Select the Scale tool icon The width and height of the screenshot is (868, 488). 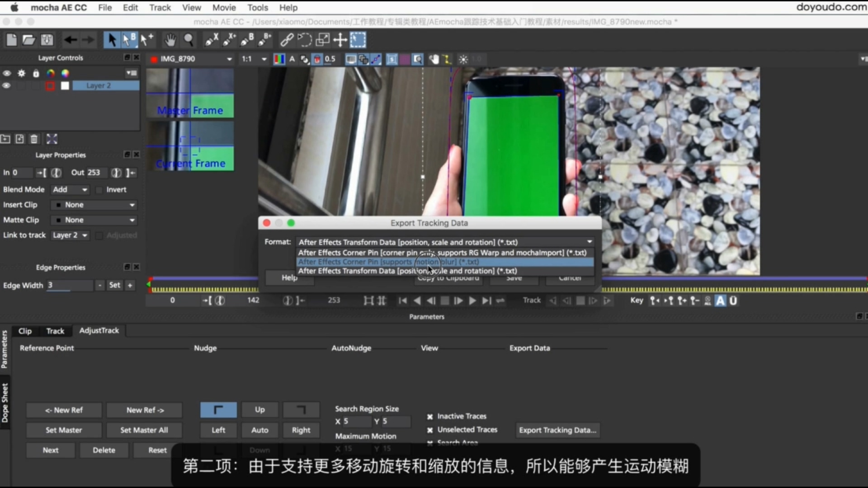[322, 40]
